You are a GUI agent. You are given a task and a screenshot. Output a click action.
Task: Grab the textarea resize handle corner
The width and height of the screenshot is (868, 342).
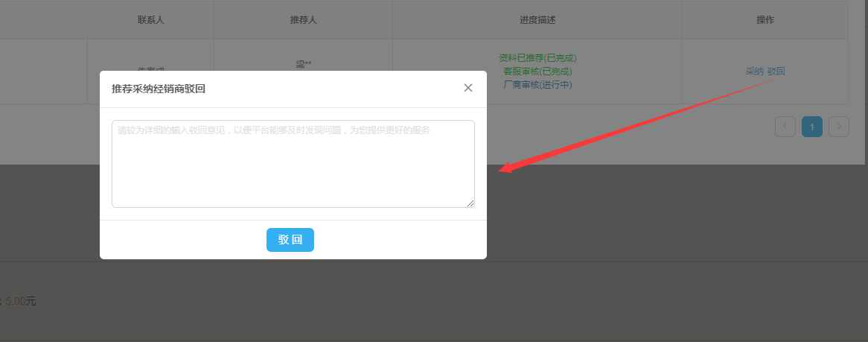click(x=470, y=203)
